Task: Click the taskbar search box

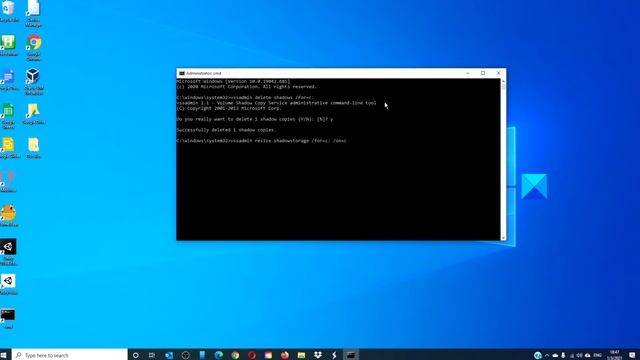Action: [69, 355]
